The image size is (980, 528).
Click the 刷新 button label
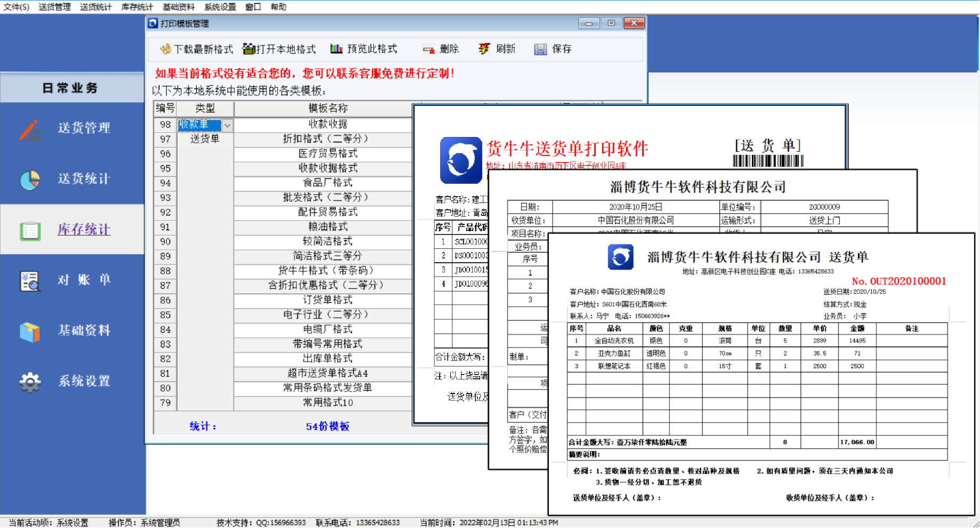[x=506, y=49]
